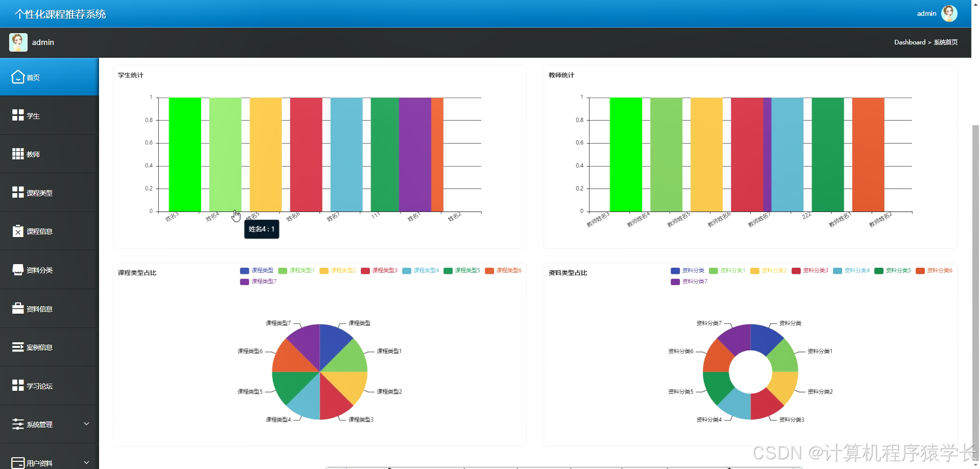
Task: Open the 课程信息 menu item
Action: click(x=50, y=231)
